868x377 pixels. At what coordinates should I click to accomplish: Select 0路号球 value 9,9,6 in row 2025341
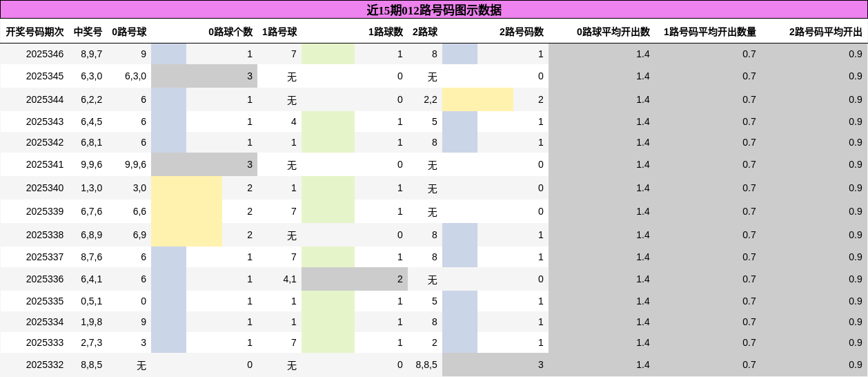pos(136,164)
